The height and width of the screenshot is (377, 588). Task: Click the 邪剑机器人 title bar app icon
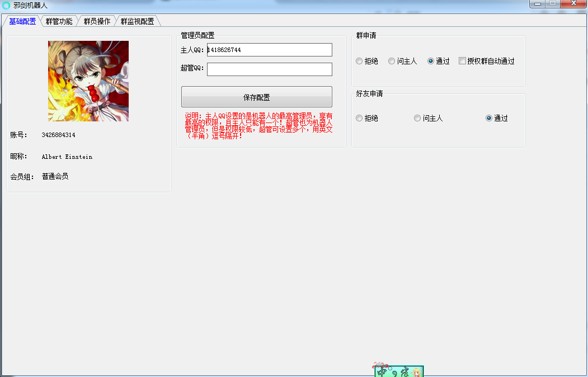[x=6, y=5]
